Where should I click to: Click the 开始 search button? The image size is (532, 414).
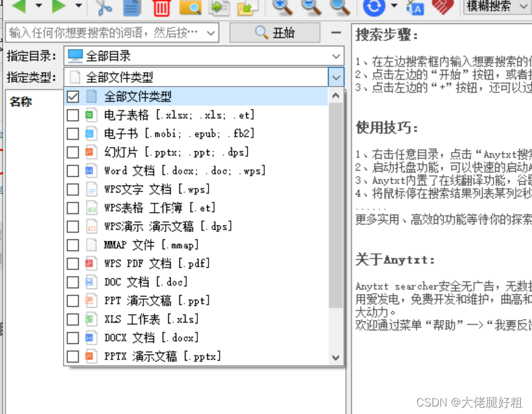click(x=275, y=33)
